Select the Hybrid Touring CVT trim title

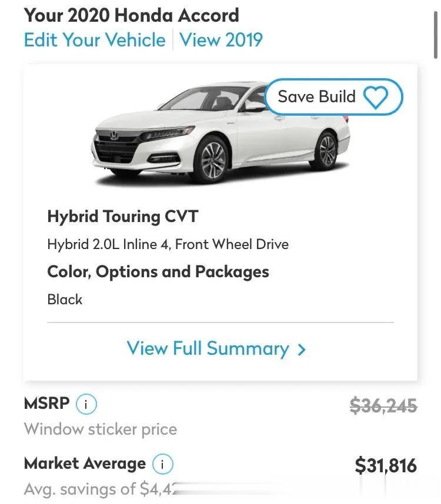(x=122, y=216)
